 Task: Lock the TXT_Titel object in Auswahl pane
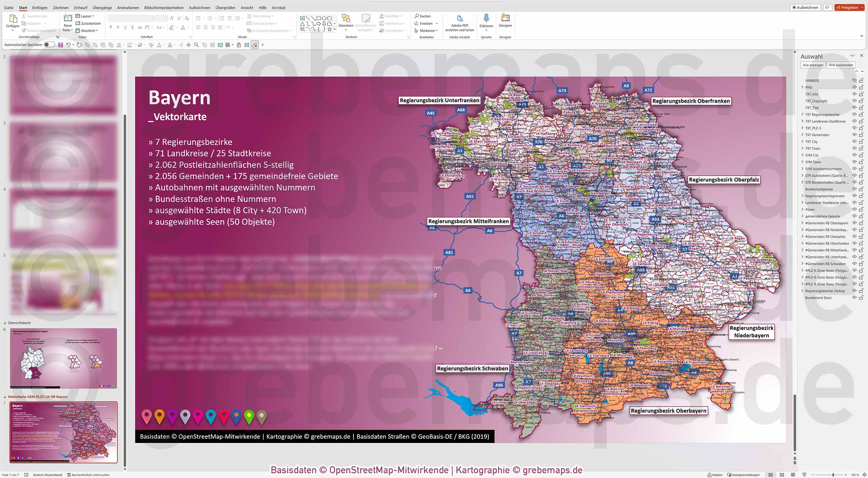(860, 107)
